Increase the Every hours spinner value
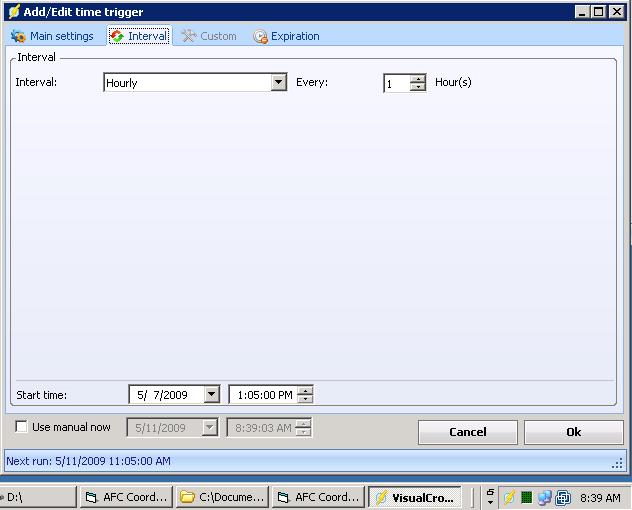The height and width of the screenshot is (510, 632). coord(418,79)
